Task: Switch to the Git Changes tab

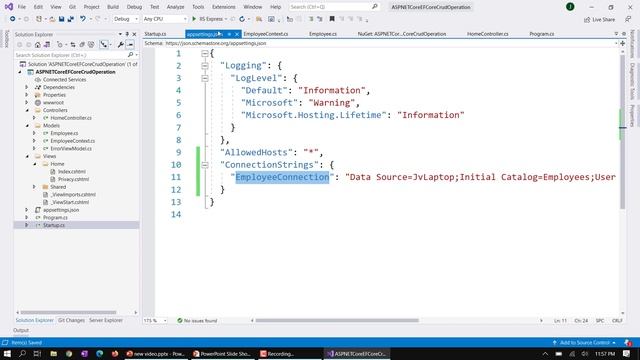Action: 71,320
